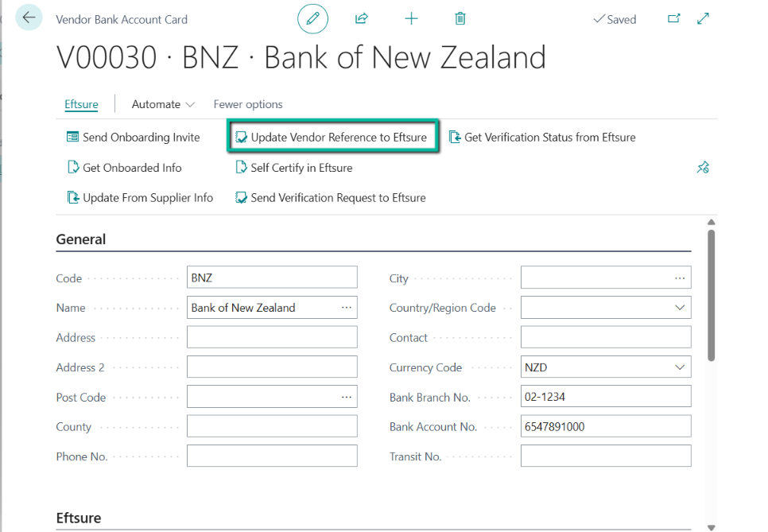Screen dimensions: 768x532
Task: Click the scrollbar down arrow
Action: click(x=712, y=527)
